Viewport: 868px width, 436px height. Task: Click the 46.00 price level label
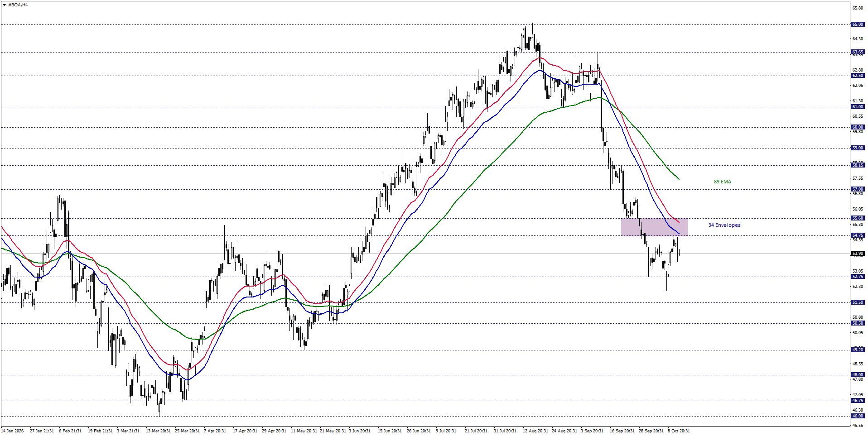[858, 416]
